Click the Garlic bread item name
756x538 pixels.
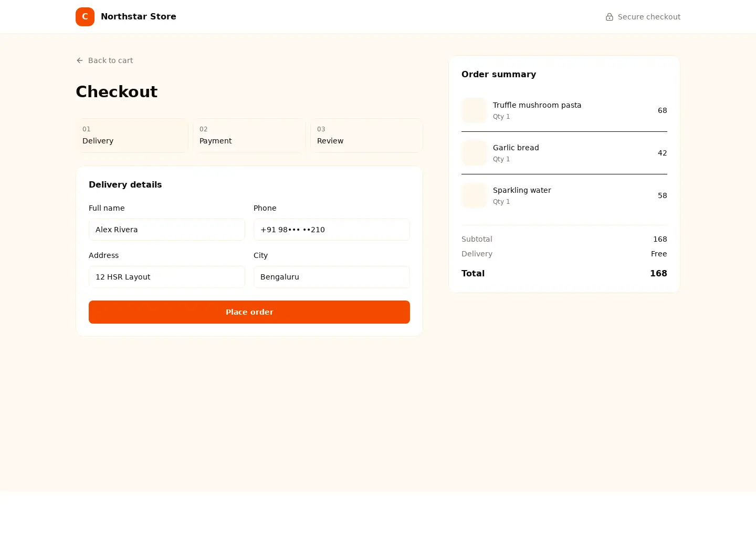pyautogui.click(x=516, y=148)
